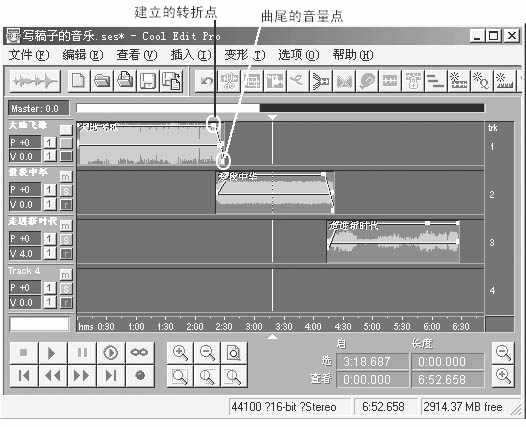Click the selection start field 3:18.687

(372, 362)
